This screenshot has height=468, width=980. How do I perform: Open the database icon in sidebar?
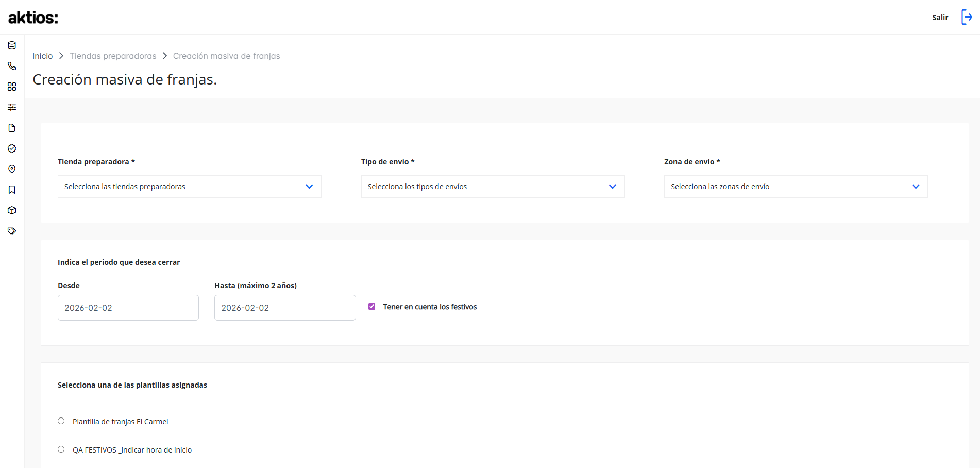tap(12, 45)
